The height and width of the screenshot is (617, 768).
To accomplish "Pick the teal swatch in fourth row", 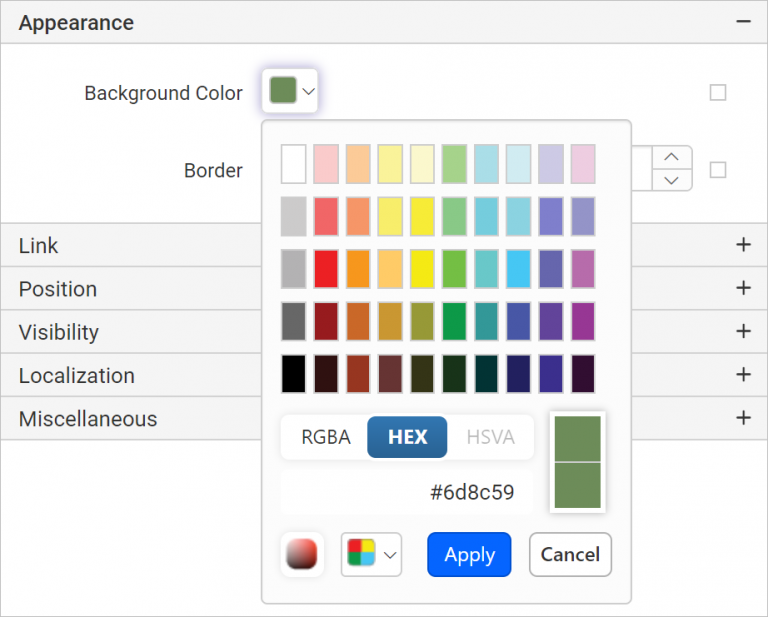I will pyautogui.click(x=486, y=321).
